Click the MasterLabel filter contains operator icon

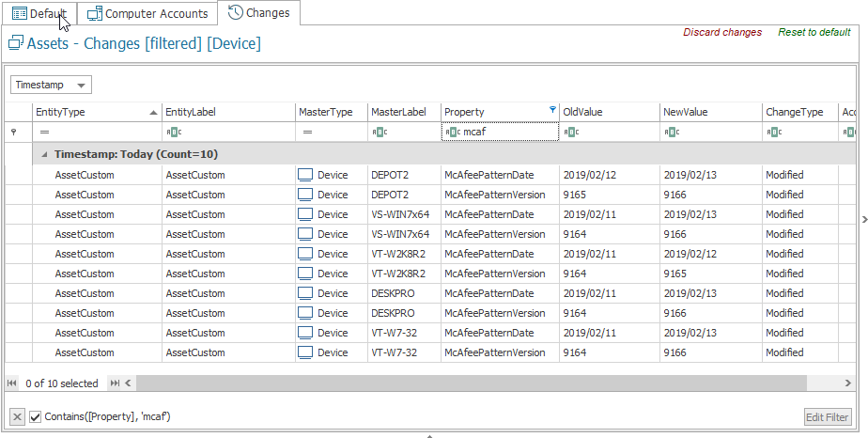point(380,133)
